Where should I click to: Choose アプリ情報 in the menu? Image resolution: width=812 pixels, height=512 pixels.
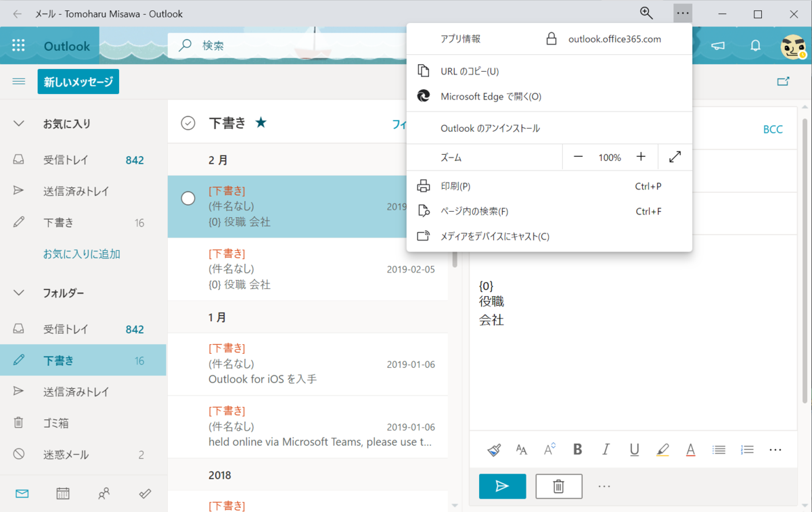click(461, 39)
